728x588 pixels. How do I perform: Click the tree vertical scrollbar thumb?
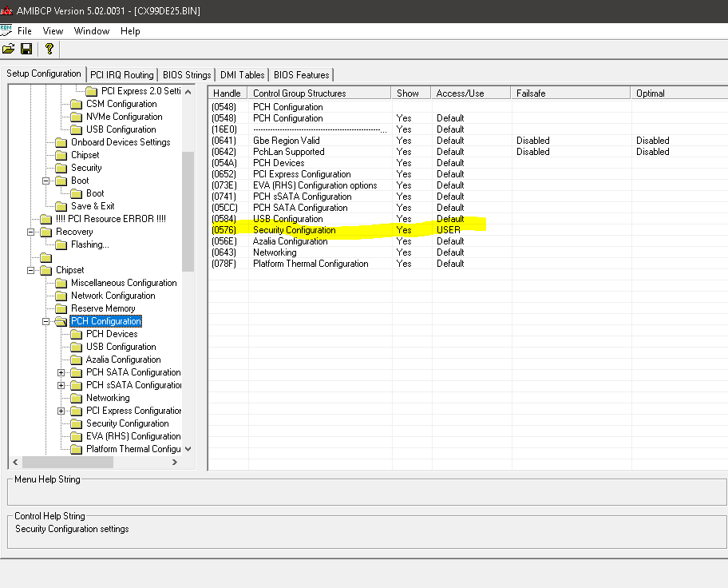(188, 212)
